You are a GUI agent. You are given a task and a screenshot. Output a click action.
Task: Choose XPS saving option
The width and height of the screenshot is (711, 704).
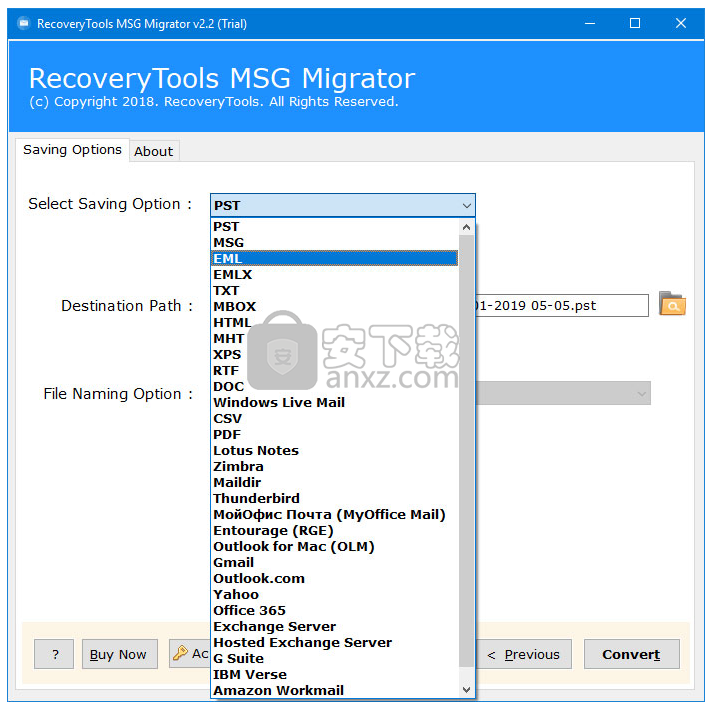(x=335, y=354)
